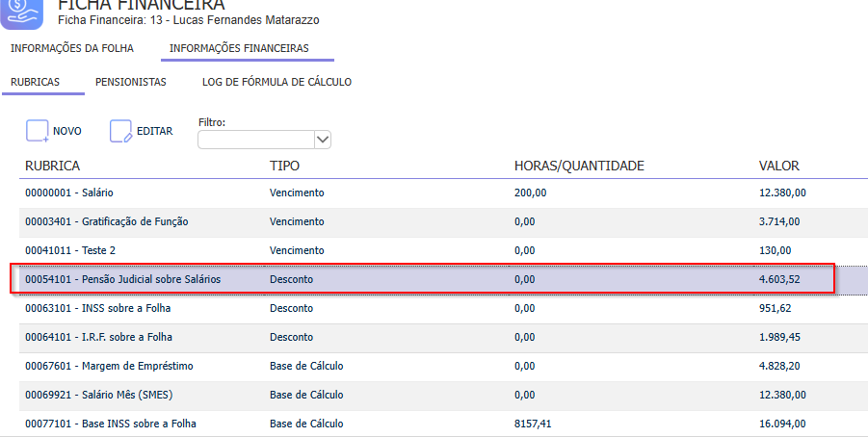
Task: Sort by the Valor column header
Action: click(779, 167)
